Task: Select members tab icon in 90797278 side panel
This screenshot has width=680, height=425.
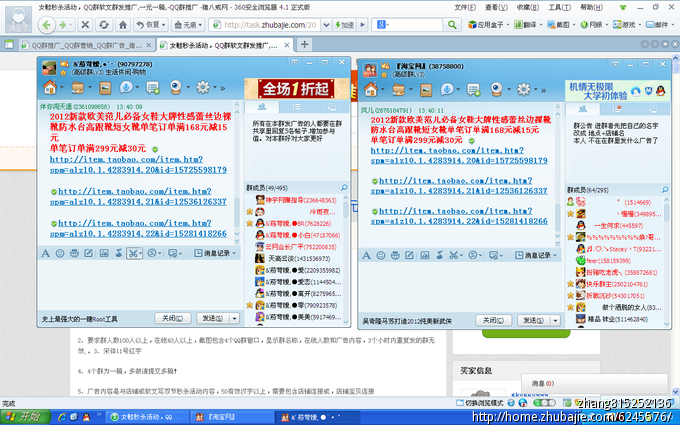Action: click(x=262, y=107)
